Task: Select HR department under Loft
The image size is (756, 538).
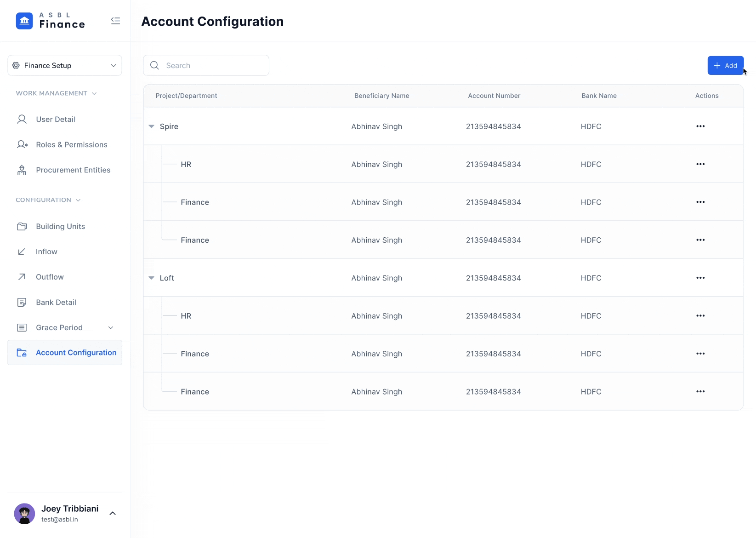Action: coord(186,316)
